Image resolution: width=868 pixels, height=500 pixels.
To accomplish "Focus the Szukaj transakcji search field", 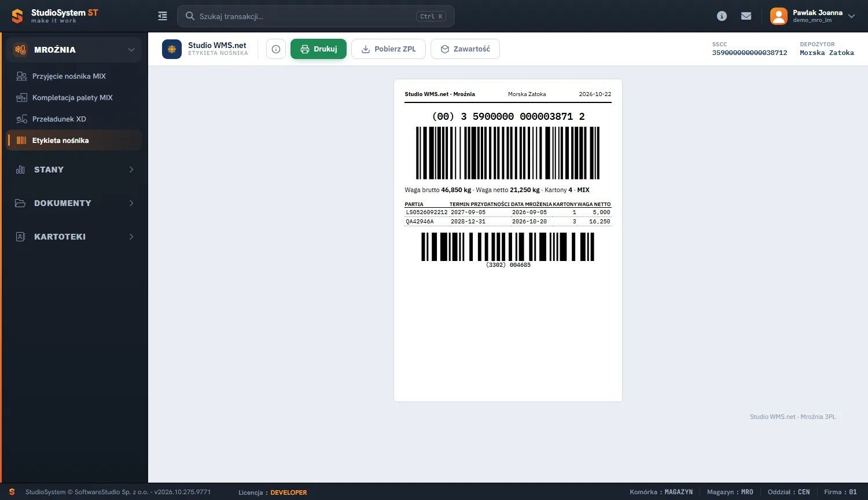I will pyautogui.click(x=316, y=16).
